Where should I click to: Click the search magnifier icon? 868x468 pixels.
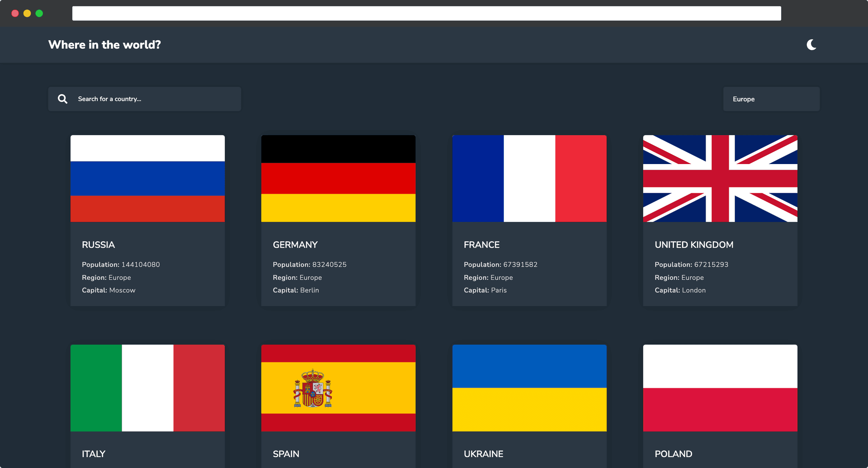point(62,99)
